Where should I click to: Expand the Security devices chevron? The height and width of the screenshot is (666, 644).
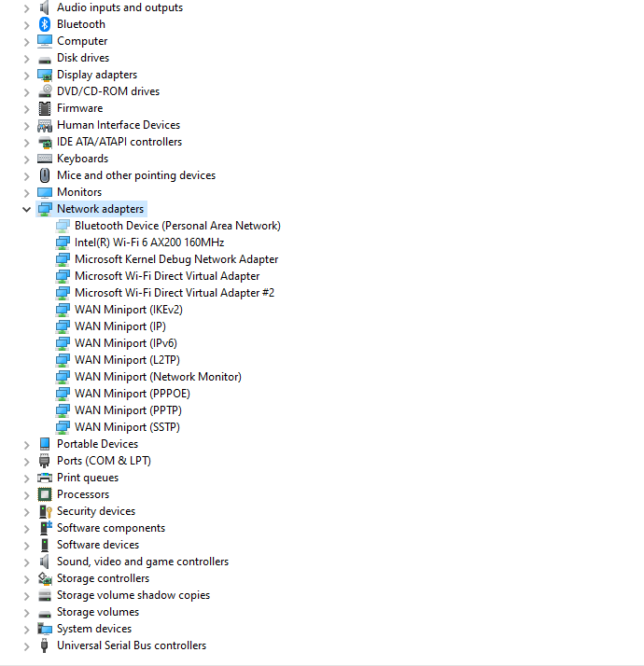(26, 512)
